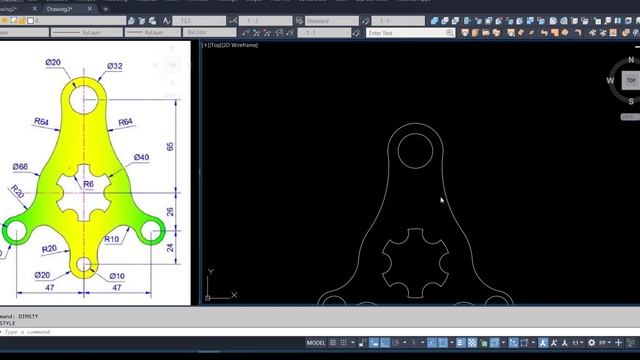Toggle ortho mode in status bar
Screen dimensions: 640x360
click(384, 343)
